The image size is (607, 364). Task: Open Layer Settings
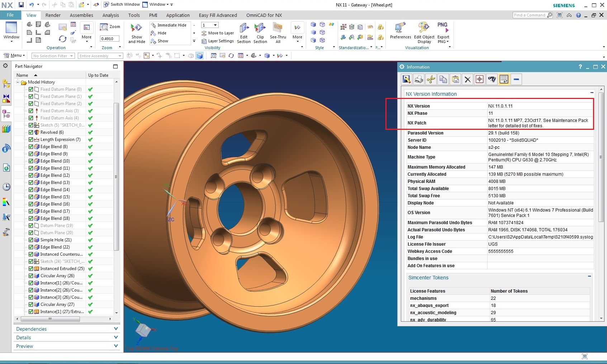(x=218, y=41)
